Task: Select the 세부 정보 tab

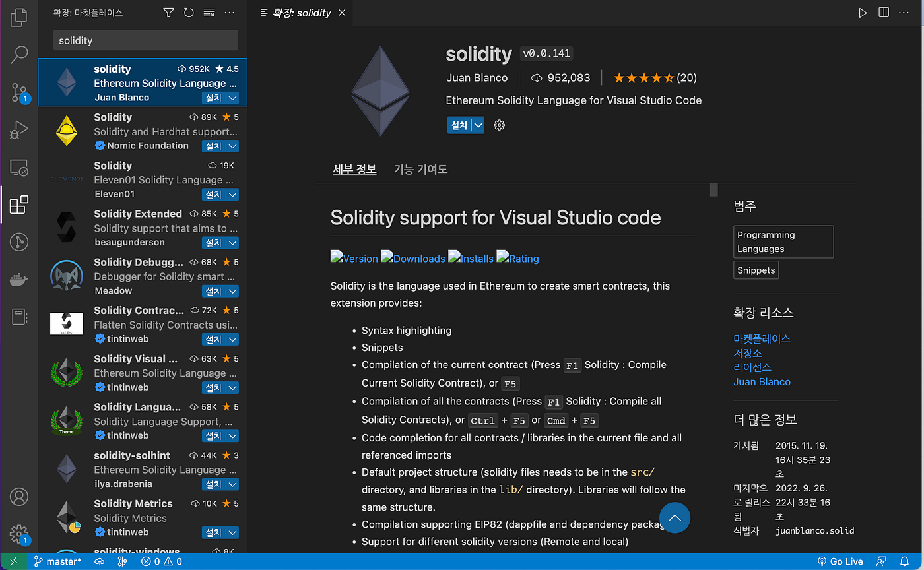Action: [x=354, y=169]
